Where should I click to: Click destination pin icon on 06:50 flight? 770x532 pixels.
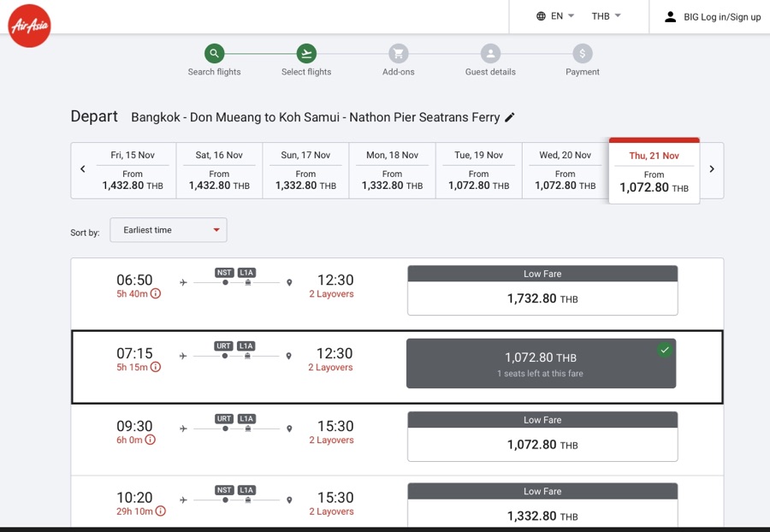289,282
